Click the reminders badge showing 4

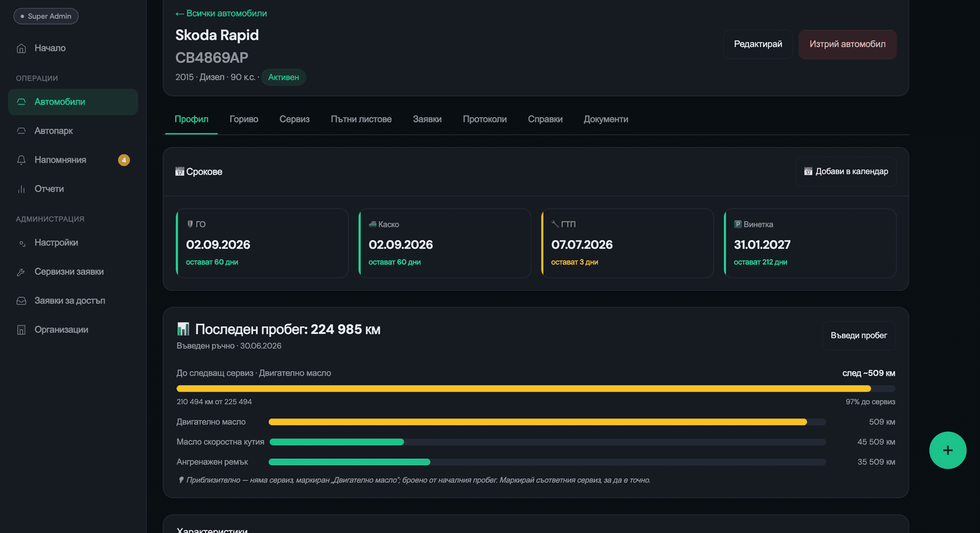pos(124,160)
